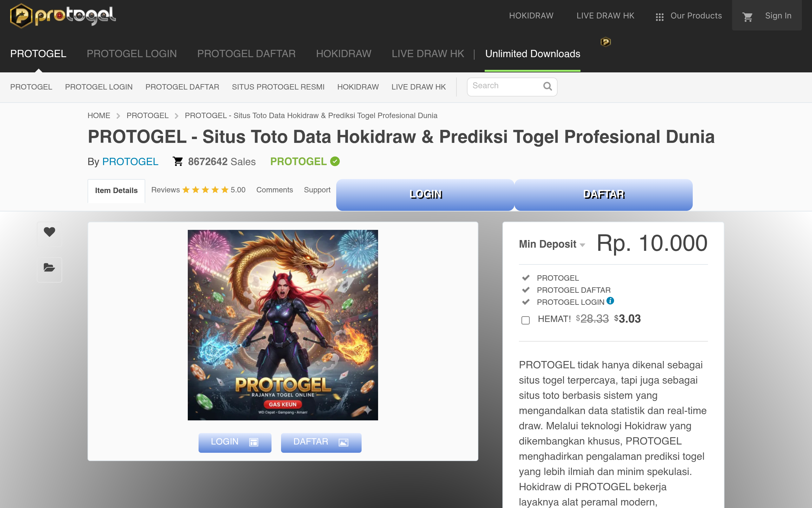
Task: Click the struck-through $28.33 price
Action: coord(592,318)
